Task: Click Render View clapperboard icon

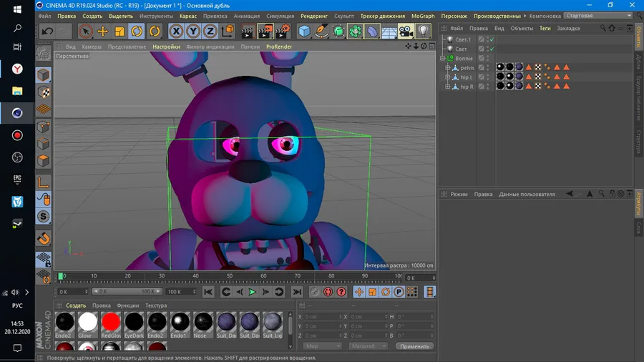Action: point(248,31)
